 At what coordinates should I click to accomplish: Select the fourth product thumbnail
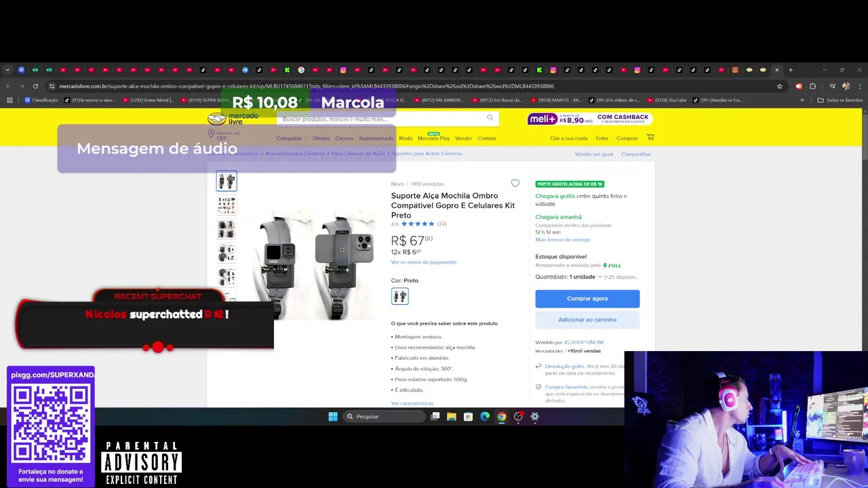tap(226, 253)
